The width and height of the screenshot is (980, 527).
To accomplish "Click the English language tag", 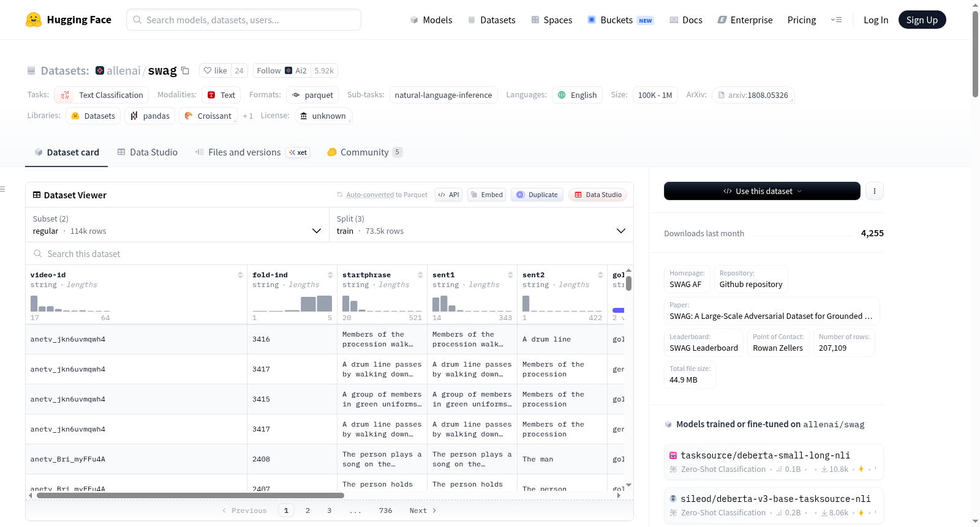I will pos(577,95).
